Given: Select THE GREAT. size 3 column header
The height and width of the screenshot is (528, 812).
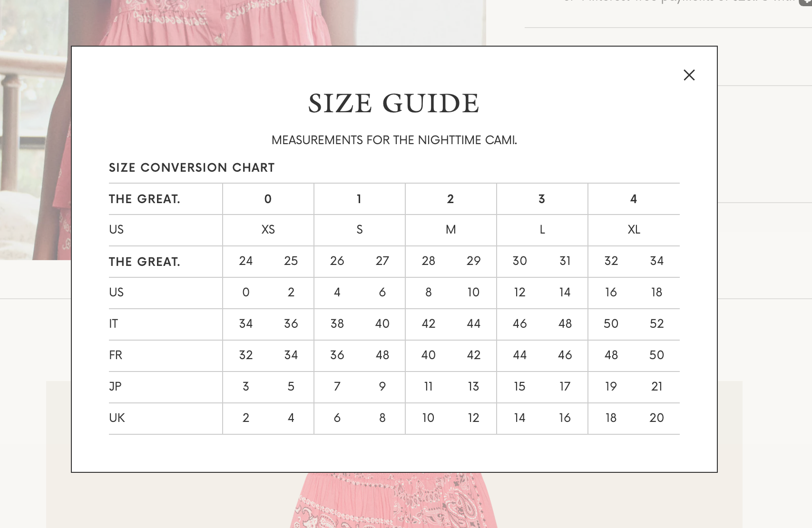Looking at the screenshot, I should tap(542, 199).
